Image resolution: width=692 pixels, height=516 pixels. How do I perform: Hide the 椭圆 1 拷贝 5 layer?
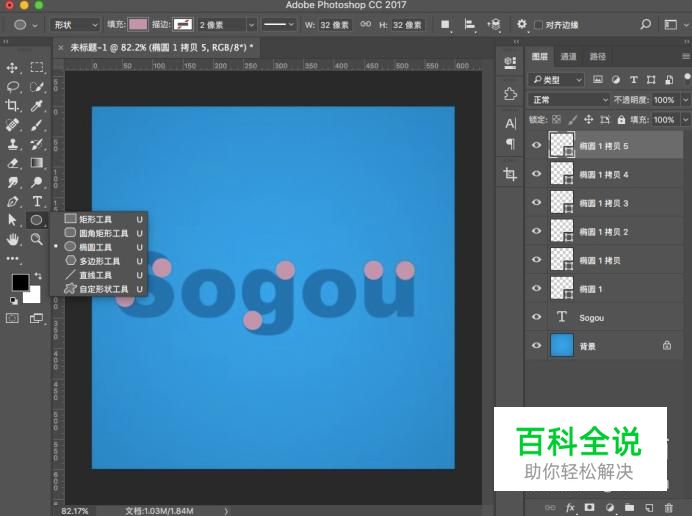click(x=536, y=145)
